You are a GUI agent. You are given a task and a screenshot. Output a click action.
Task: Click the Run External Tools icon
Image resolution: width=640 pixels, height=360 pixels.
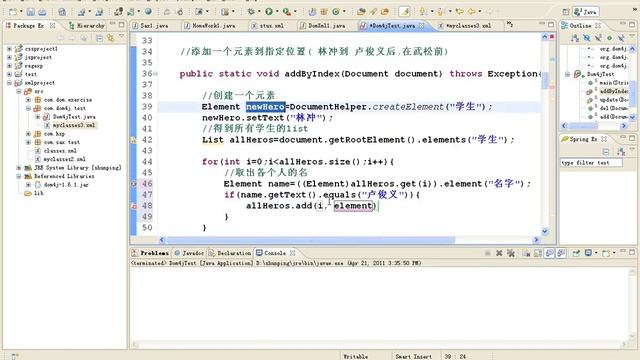coord(287,12)
